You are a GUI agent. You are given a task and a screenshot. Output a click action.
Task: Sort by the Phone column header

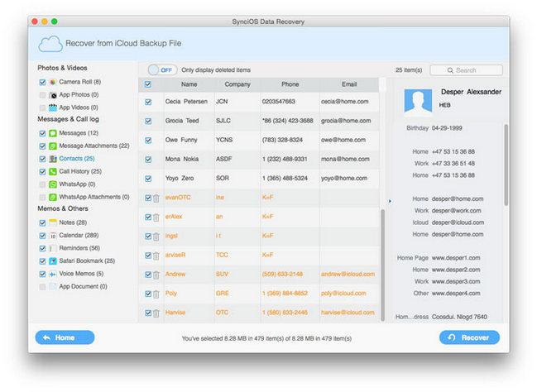pyautogui.click(x=290, y=84)
